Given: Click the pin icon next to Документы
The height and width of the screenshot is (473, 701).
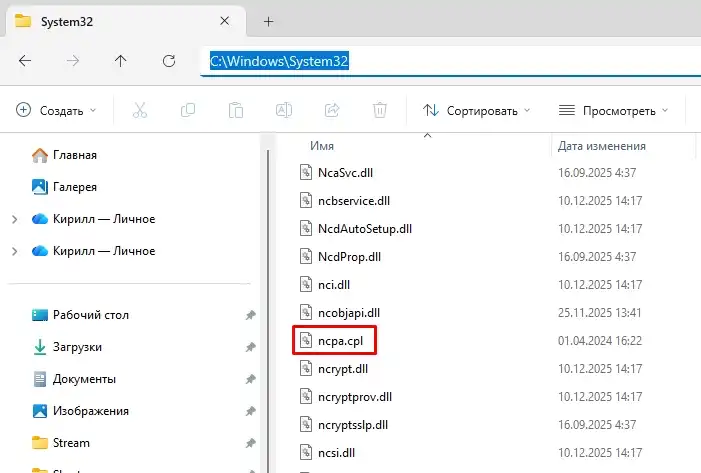Looking at the screenshot, I should (250, 379).
